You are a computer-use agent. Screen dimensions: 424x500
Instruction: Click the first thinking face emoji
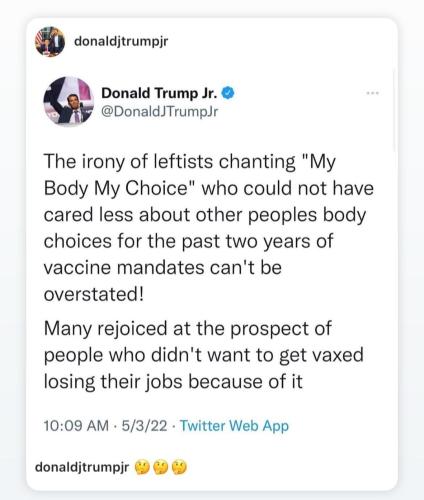point(142,467)
